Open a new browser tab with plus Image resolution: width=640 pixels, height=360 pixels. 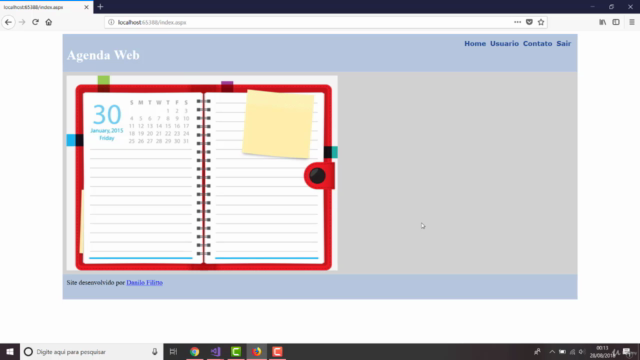(x=100, y=7)
